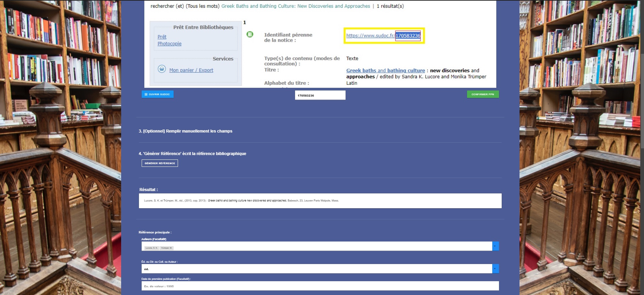Select the Lucore, S. K. author tag
Viewport: 644px width, 295px height.
point(151,248)
